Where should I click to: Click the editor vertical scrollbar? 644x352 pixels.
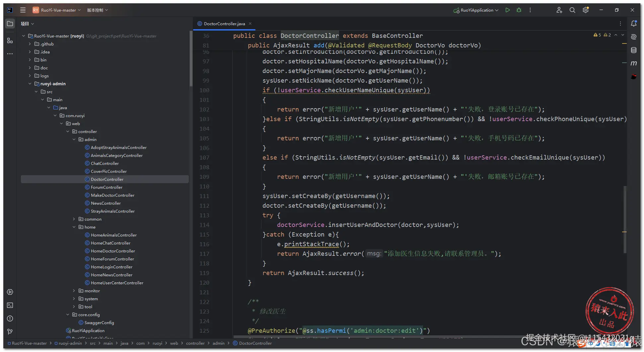pyautogui.click(x=625, y=220)
